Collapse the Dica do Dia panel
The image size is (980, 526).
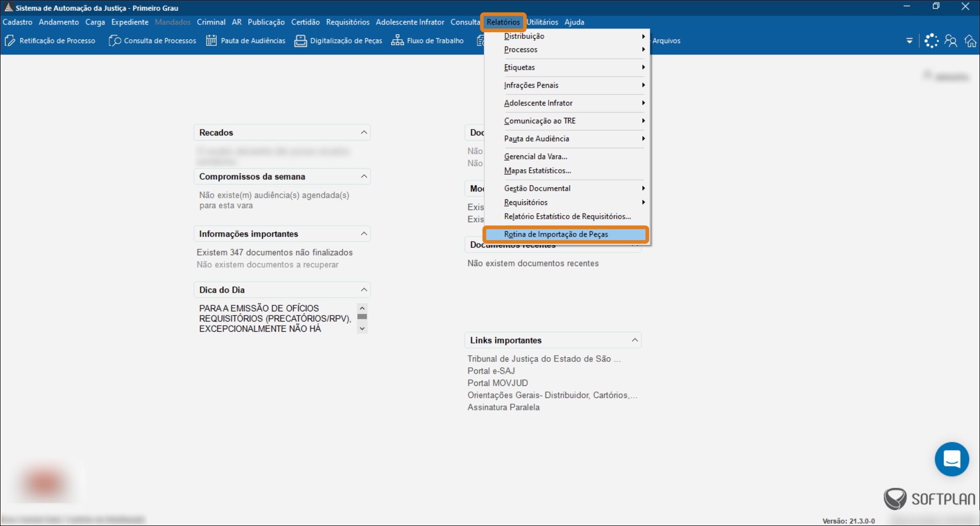tap(364, 290)
